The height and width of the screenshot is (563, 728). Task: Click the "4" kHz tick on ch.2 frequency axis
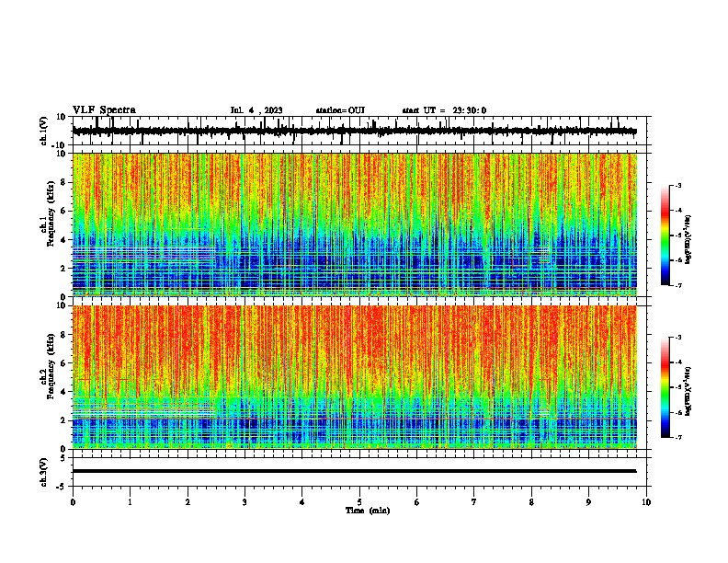[63, 392]
